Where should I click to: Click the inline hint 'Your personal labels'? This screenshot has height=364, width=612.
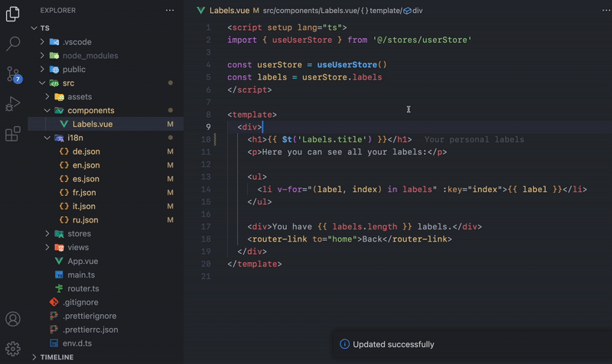coord(474,140)
